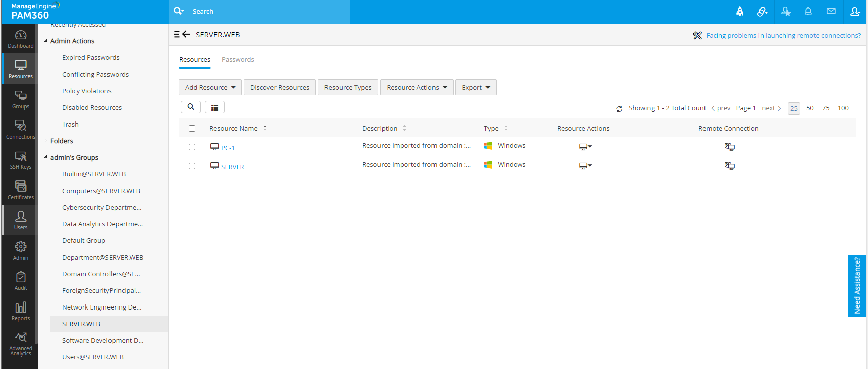
Task: Select the SERVER row checkbox
Action: pos(192,166)
